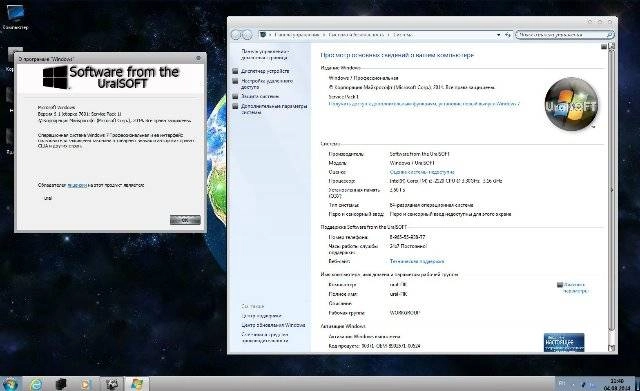Image resolution: width=640 pixels, height=391 pixels.
Task: Click Изменить параметры link
Action: (x=576, y=288)
